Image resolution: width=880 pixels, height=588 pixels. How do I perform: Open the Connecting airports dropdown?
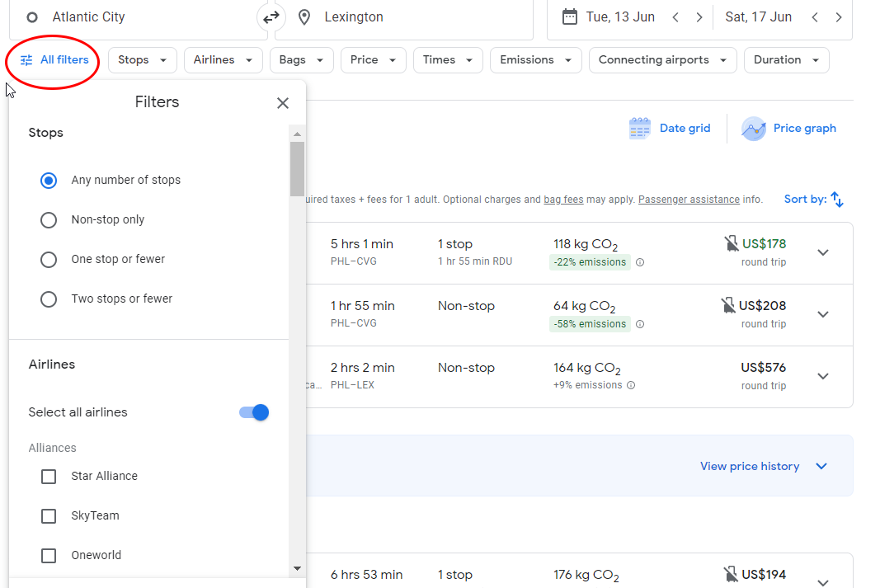[662, 60]
